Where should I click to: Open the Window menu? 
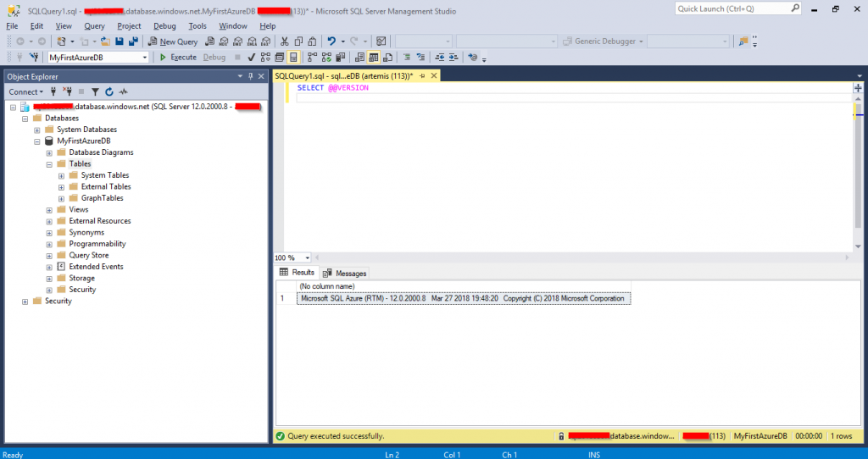[232, 26]
